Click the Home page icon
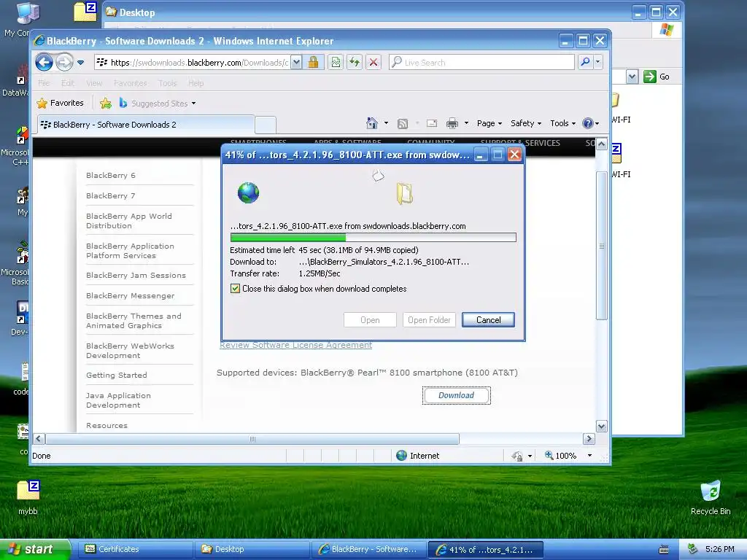 [x=371, y=123]
